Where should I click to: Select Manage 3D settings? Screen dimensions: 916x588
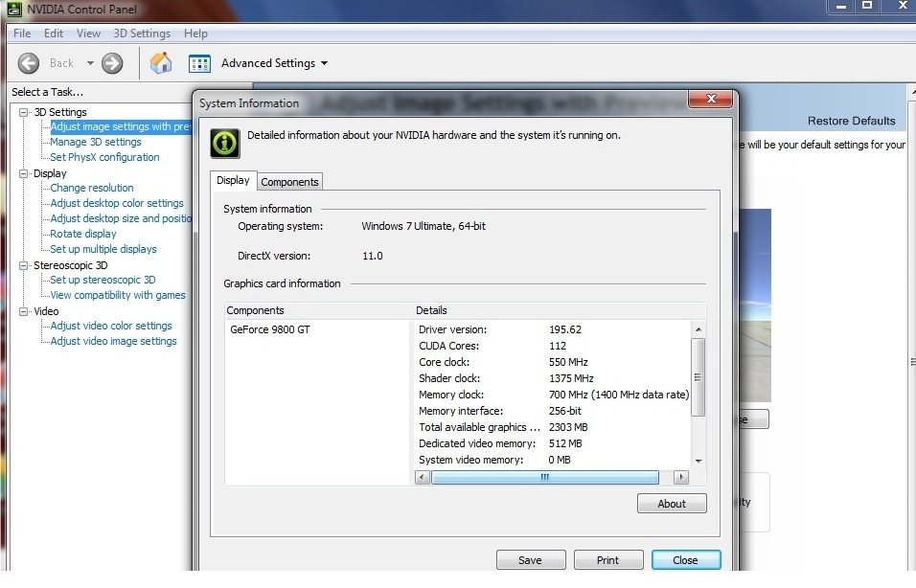click(96, 142)
